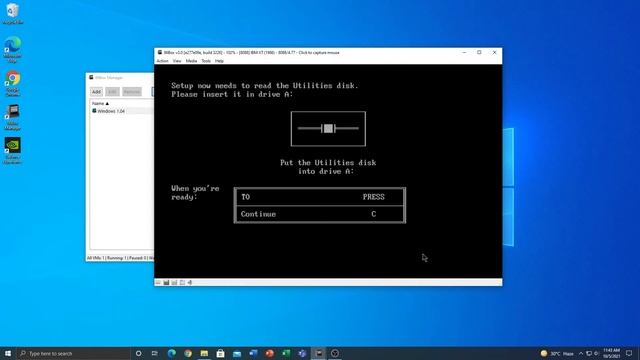Open the Windows Start menu
The width and height of the screenshot is (640, 360).
tap(8, 353)
